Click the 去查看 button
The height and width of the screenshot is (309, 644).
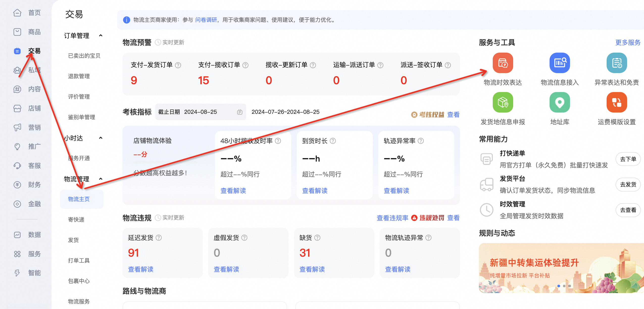628,210
